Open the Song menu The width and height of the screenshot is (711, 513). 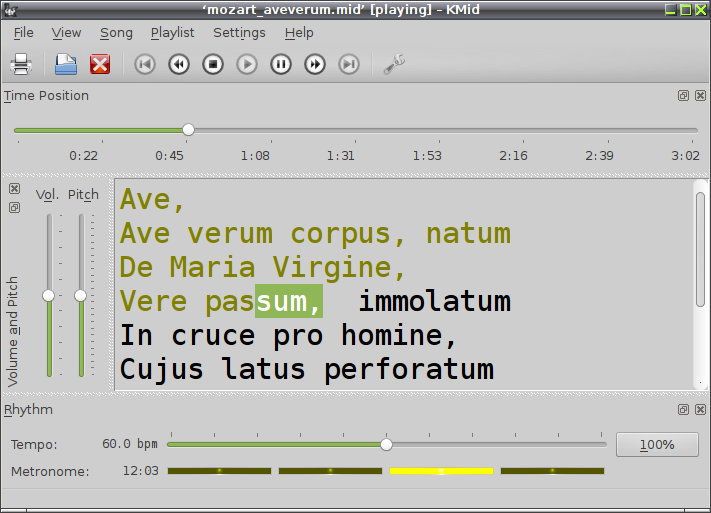(x=117, y=33)
